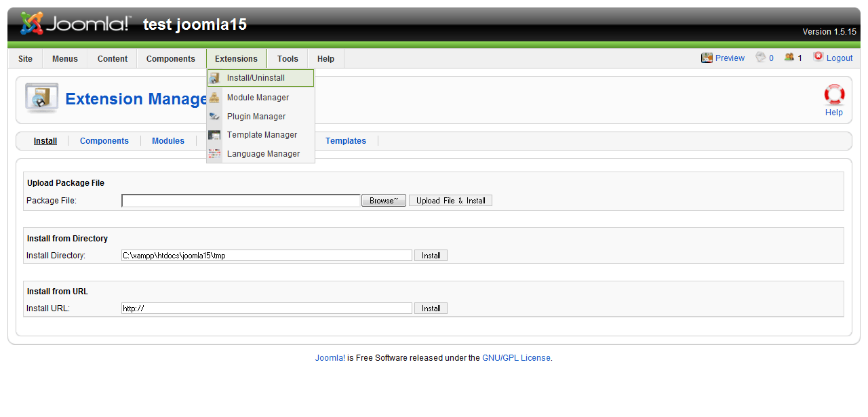
Task: Click the Joomla! logo in header
Action: 75,24
